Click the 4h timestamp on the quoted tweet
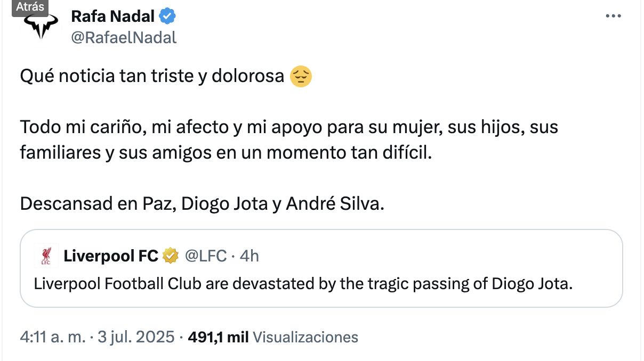Image resolution: width=644 pixels, height=361 pixels. 249,256
